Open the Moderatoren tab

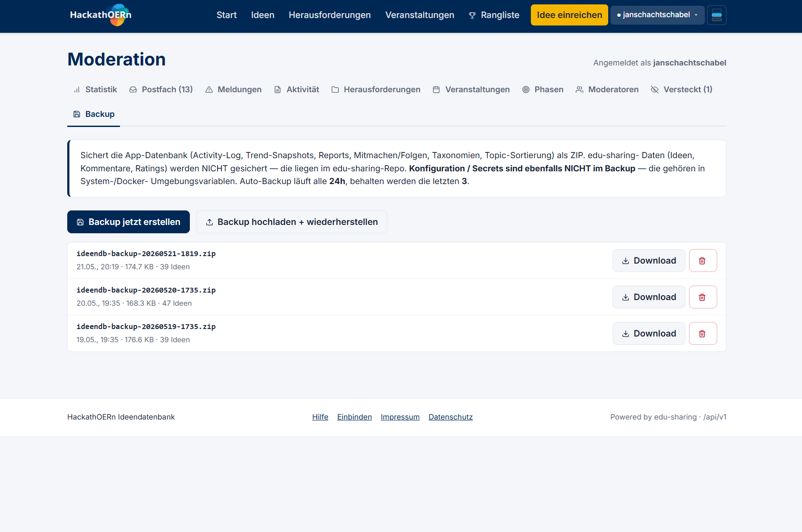tap(607, 90)
